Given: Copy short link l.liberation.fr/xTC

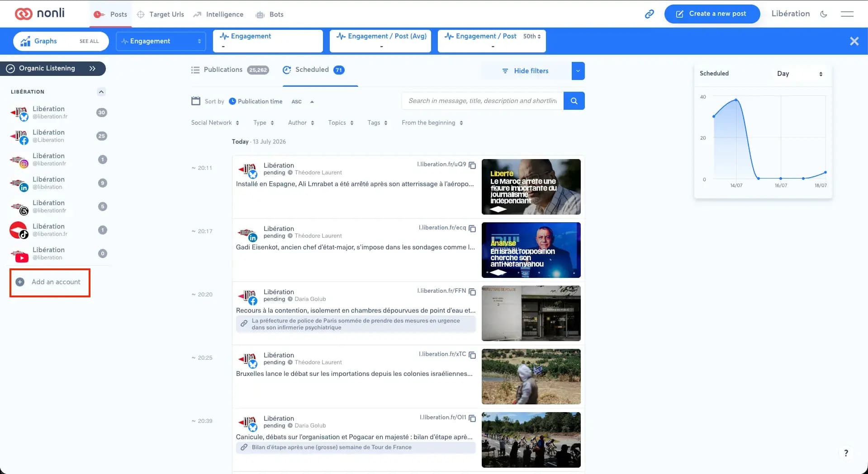Looking at the screenshot, I should pos(472,355).
